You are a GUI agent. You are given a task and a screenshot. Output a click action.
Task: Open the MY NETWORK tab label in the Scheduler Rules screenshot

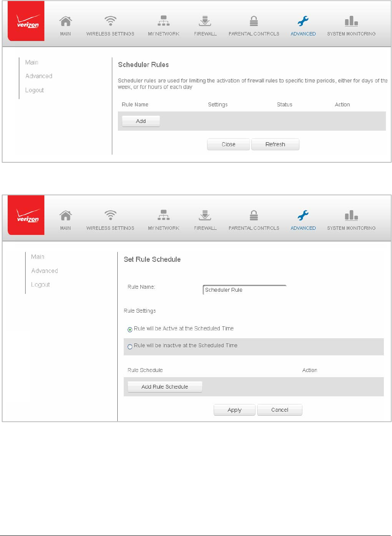click(x=164, y=34)
